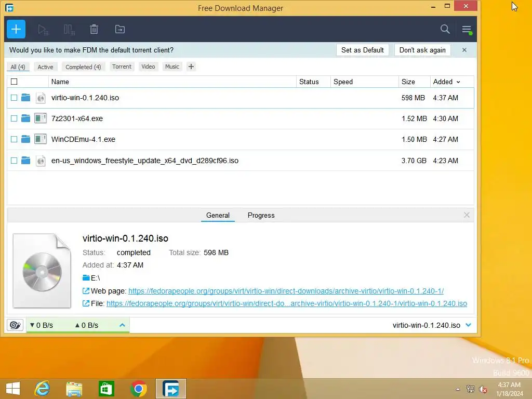Check the en-us_windows_freestyle iso checkbox
532x399 pixels.
pyautogui.click(x=14, y=161)
